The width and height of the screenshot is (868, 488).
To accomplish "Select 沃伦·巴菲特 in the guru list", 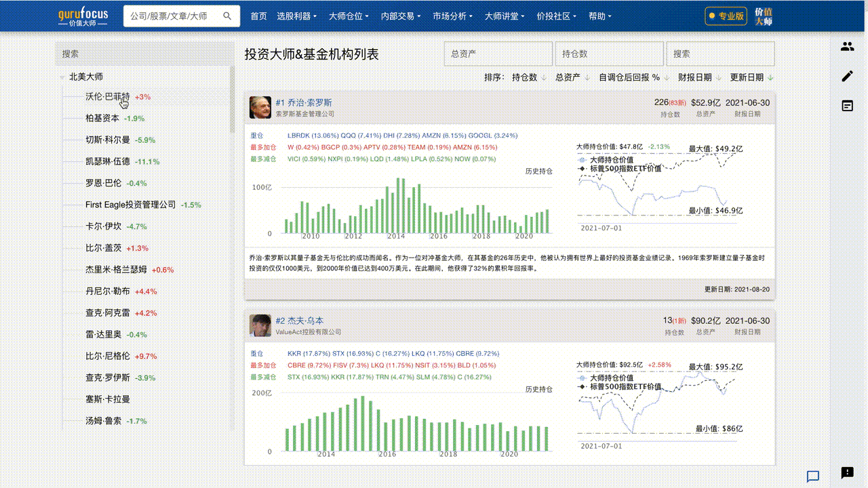I will [x=108, y=97].
